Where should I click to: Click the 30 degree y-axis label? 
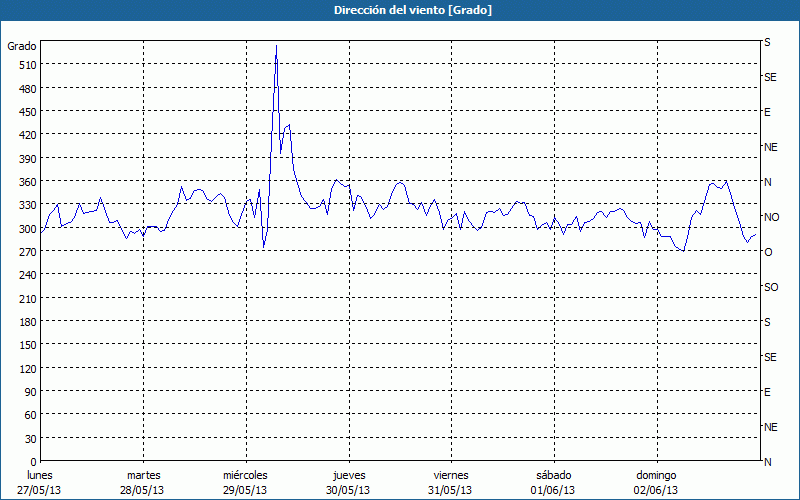pos(27,439)
